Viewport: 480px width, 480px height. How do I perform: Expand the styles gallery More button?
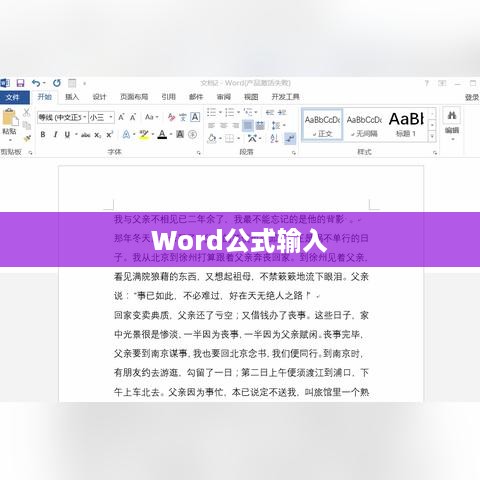point(432,137)
